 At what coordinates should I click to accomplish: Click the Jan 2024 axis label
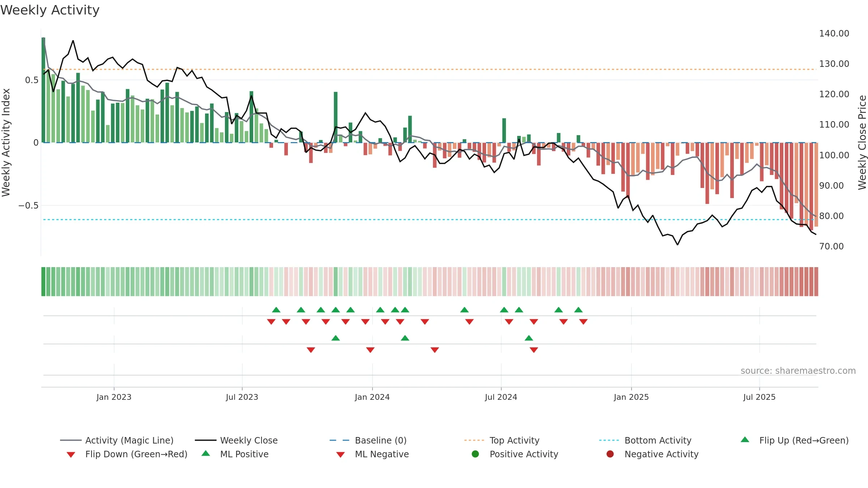click(372, 397)
